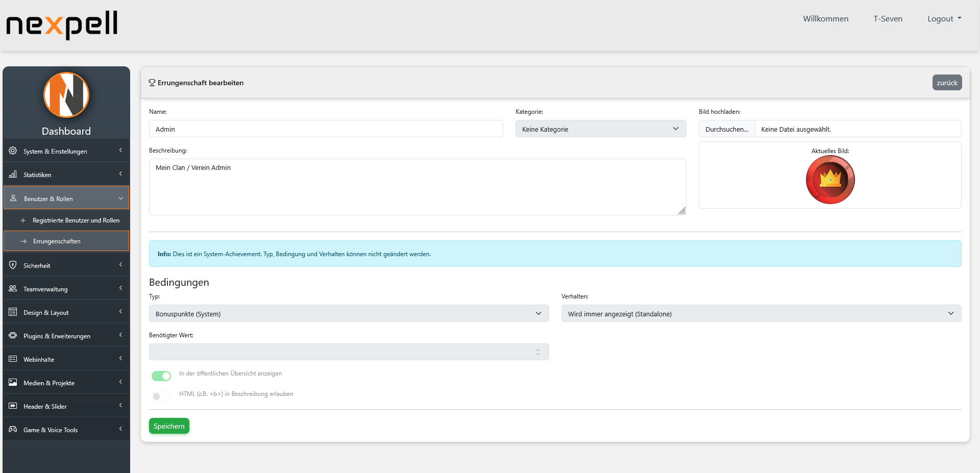Viewport: 980px width, 473px height.
Task: Click the Game & Voice Tools gamepad icon
Action: click(12, 429)
